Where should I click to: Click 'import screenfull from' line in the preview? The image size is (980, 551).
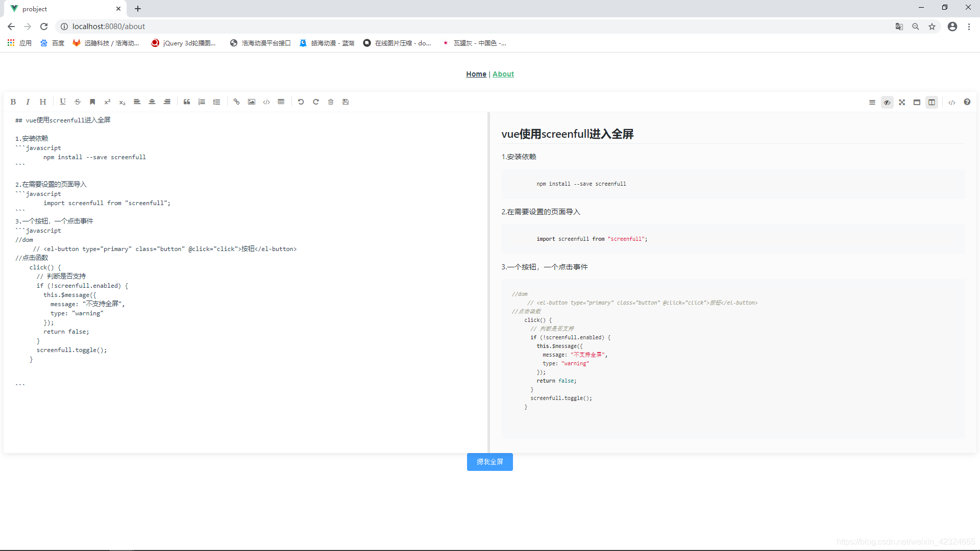tap(592, 239)
